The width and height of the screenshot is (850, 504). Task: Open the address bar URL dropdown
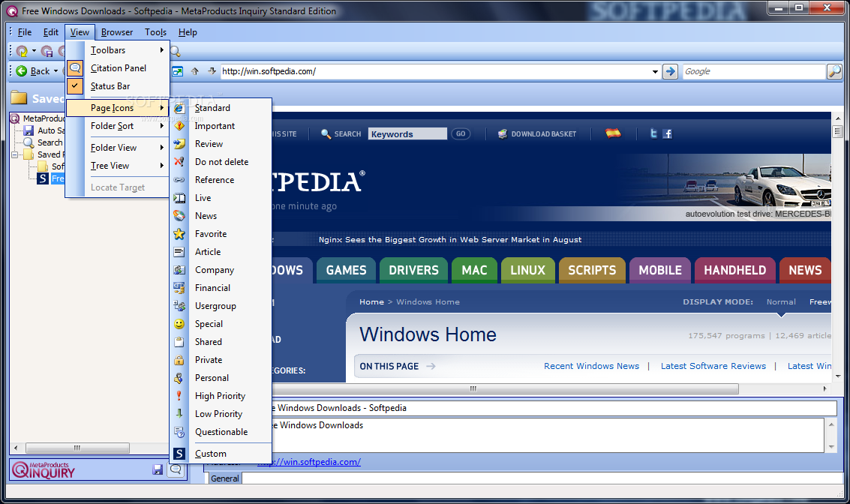655,71
